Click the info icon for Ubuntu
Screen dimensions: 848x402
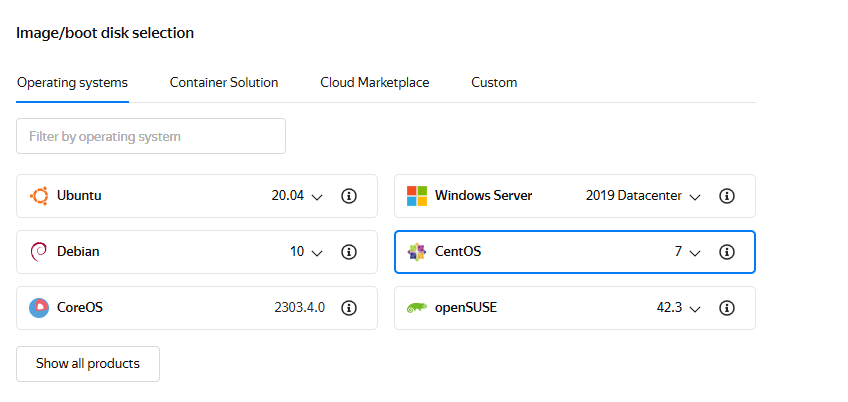349,196
